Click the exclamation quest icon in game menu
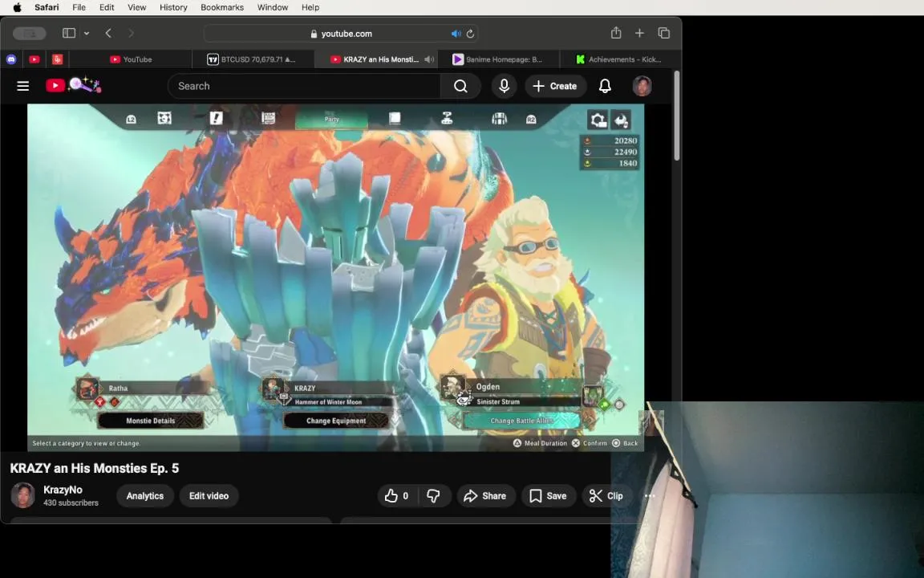 [x=217, y=118]
